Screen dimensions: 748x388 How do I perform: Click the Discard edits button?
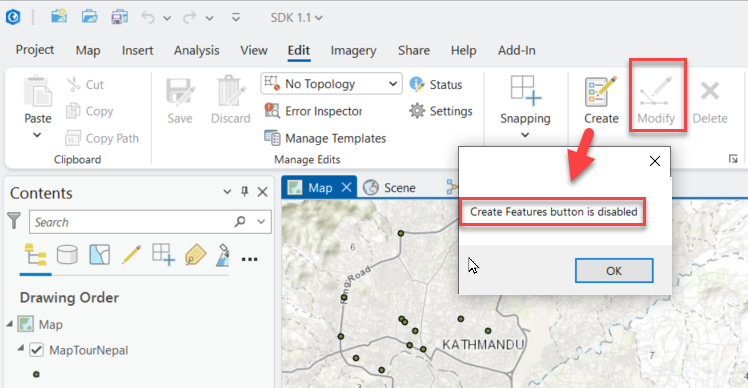pos(230,100)
